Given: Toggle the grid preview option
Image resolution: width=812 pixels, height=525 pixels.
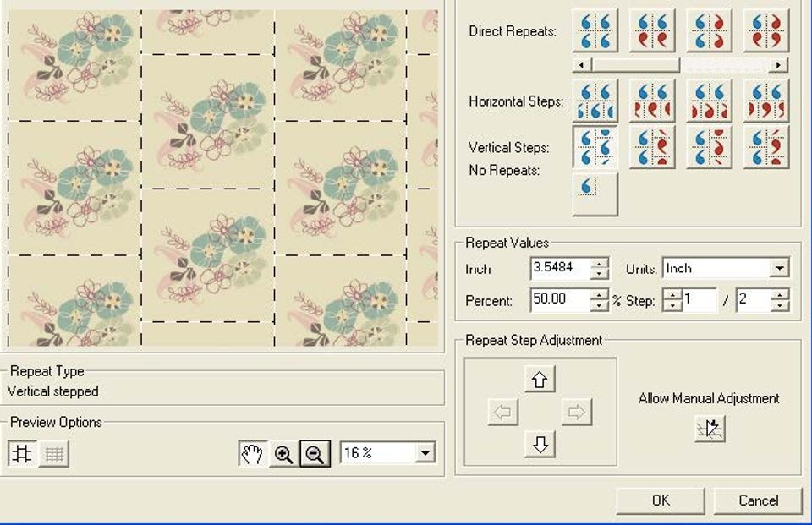Looking at the screenshot, I should coord(54,454).
